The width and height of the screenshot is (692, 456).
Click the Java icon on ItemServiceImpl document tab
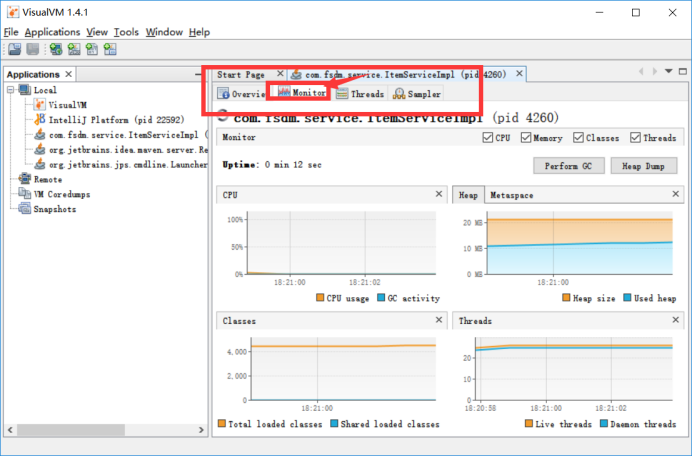pyautogui.click(x=296, y=74)
